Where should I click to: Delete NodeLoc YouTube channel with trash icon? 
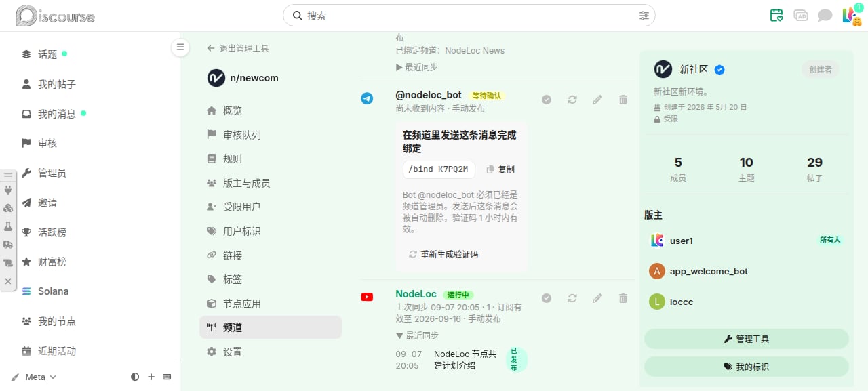tap(623, 298)
